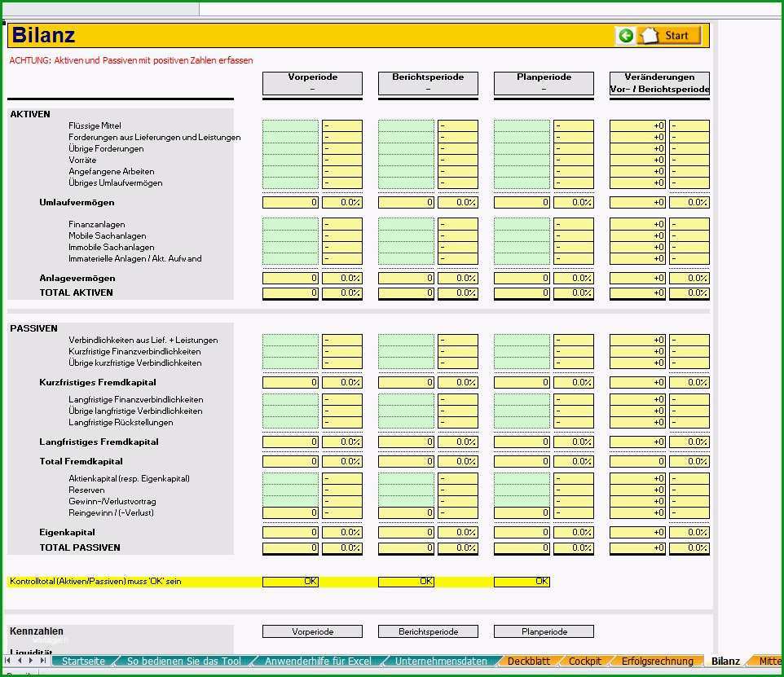Click Langfristiges Fremdkapital row label

tap(99, 442)
